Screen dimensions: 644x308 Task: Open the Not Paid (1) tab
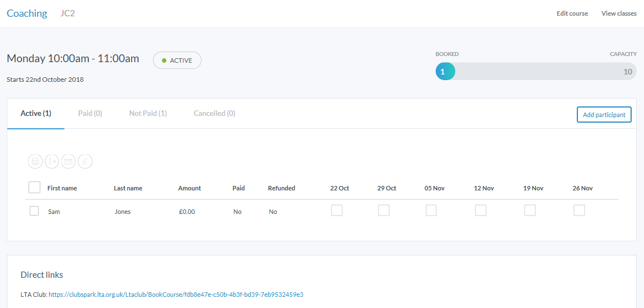(148, 113)
